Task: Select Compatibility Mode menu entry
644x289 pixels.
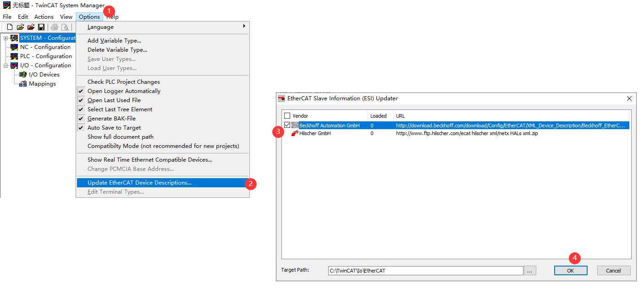Action: (162, 146)
